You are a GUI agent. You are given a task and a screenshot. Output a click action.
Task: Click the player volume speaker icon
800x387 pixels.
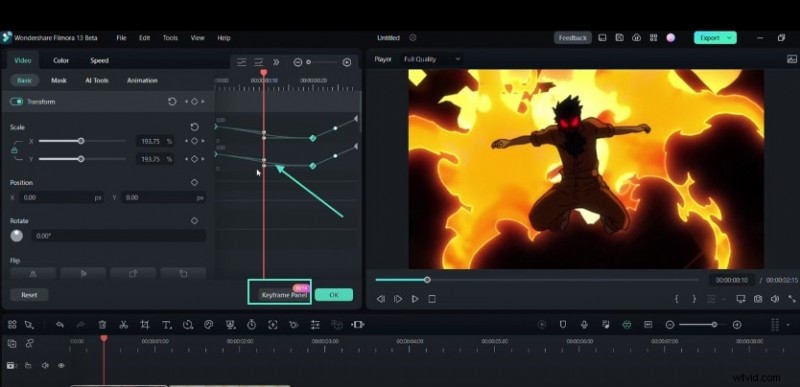click(x=775, y=299)
